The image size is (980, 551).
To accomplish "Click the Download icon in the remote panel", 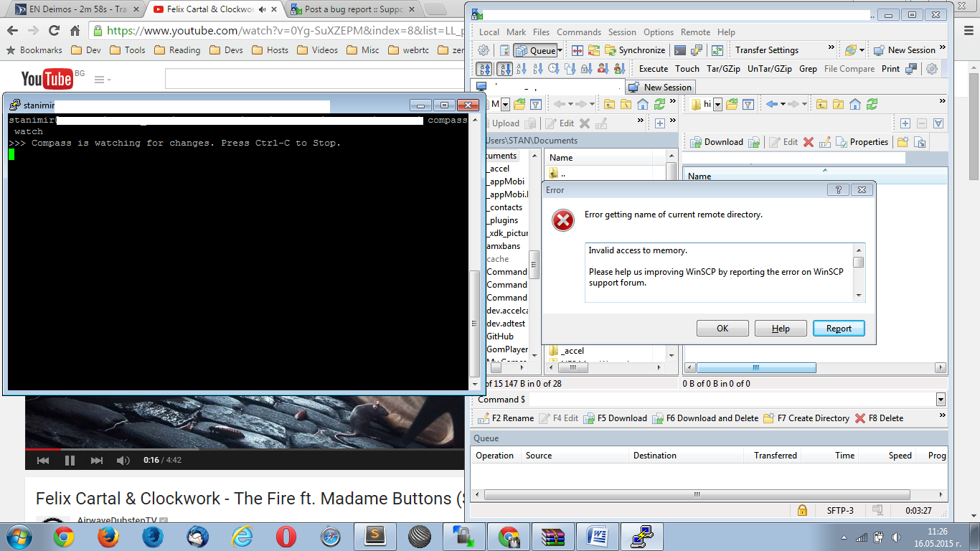I will point(695,141).
